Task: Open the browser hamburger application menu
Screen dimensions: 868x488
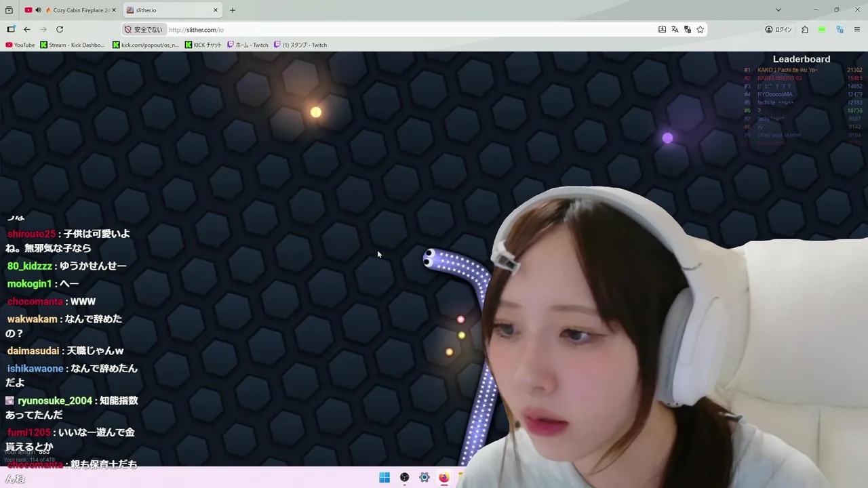Action: 857,29
